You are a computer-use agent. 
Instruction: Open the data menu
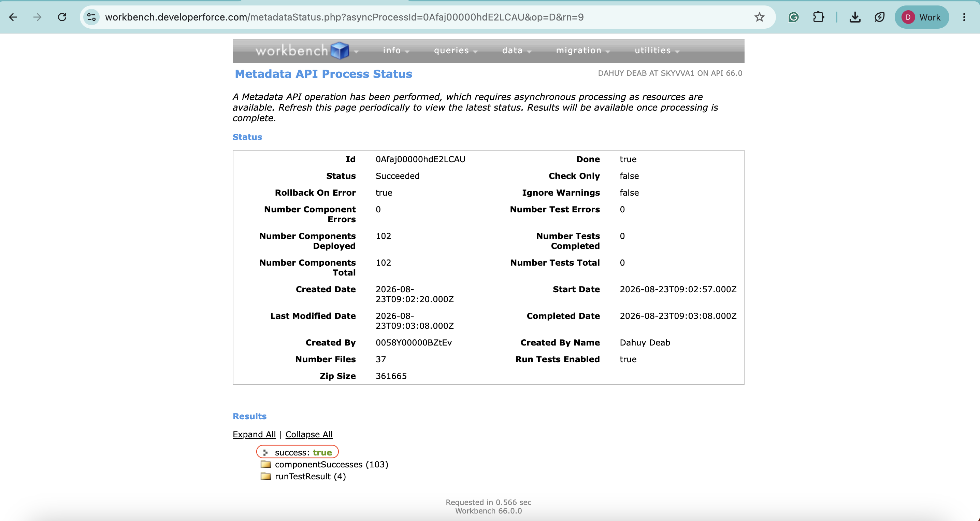516,51
